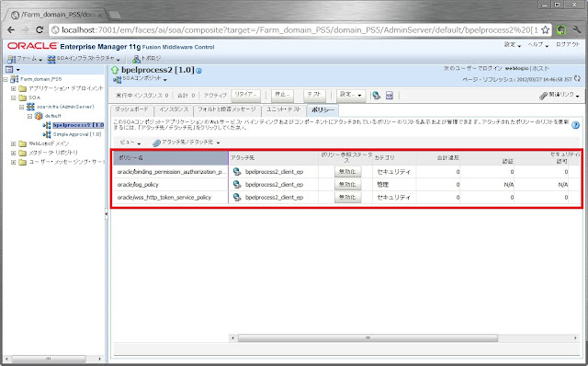The height and width of the screenshot is (366, 588).
Task: Switch to the ダッシュボード tab
Action: 131,110
